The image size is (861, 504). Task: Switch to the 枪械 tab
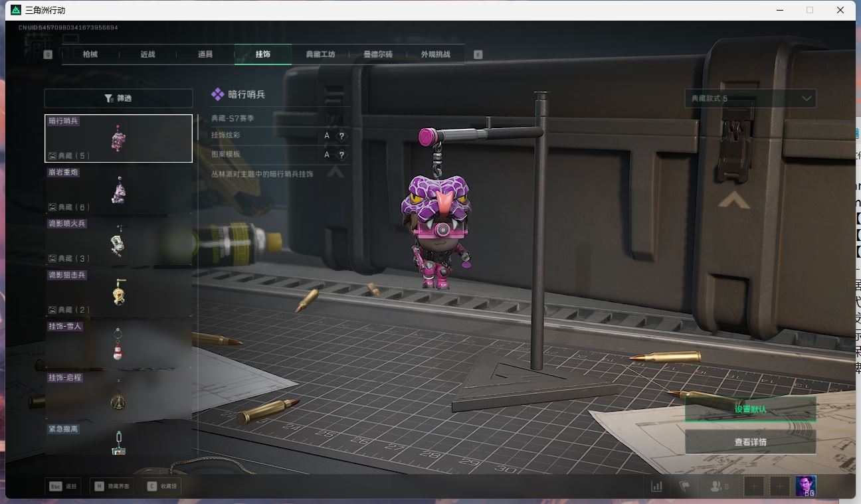coord(90,54)
